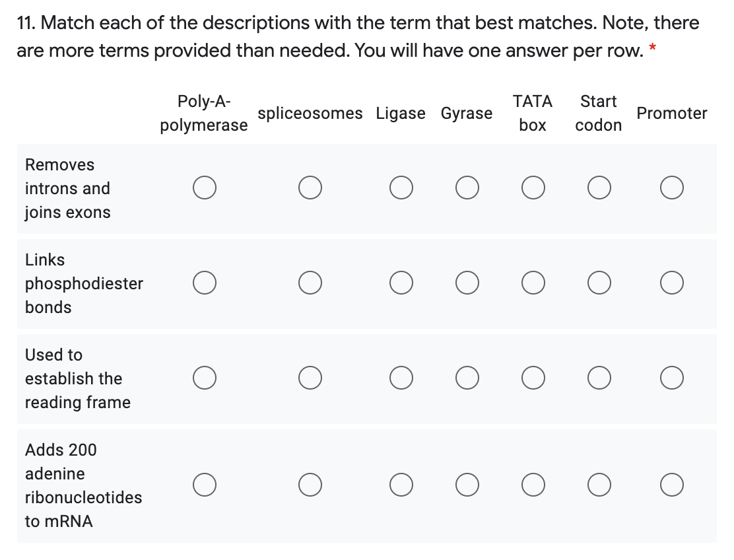Viewport: 734px width, 560px height.
Task: Select Promoter for Removes introns row
Action: (672, 188)
